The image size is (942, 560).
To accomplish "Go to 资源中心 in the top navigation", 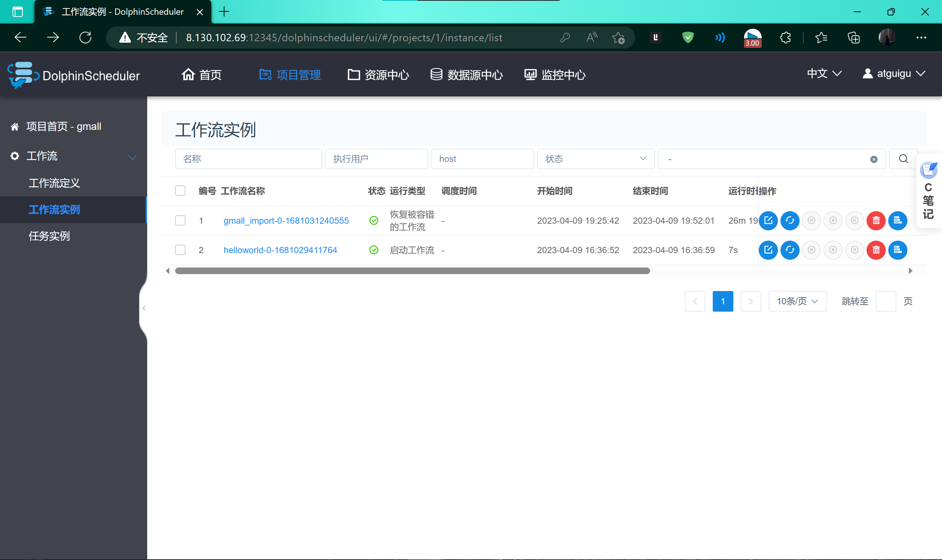I will [378, 75].
